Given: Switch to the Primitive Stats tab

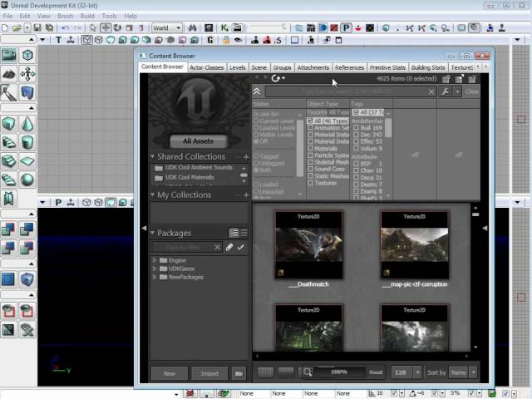Looking at the screenshot, I should point(387,67).
